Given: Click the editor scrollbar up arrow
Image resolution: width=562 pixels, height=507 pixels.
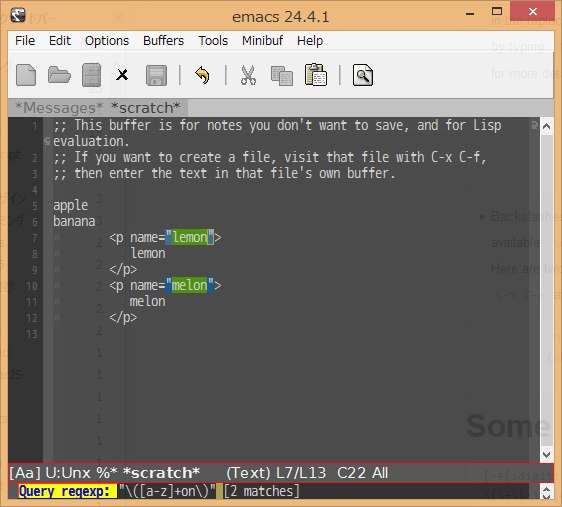Looking at the screenshot, I should [x=547, y=126].
